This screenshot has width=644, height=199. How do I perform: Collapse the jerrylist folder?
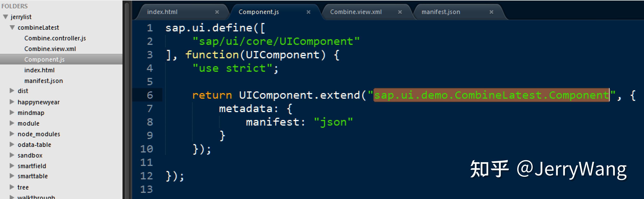point(5,16)
